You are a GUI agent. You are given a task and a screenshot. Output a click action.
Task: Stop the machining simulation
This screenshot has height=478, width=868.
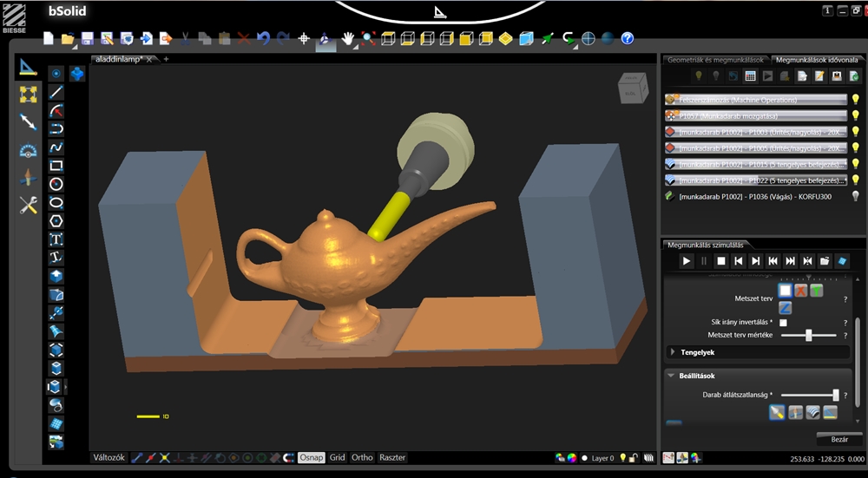click(x=720, y=260)
